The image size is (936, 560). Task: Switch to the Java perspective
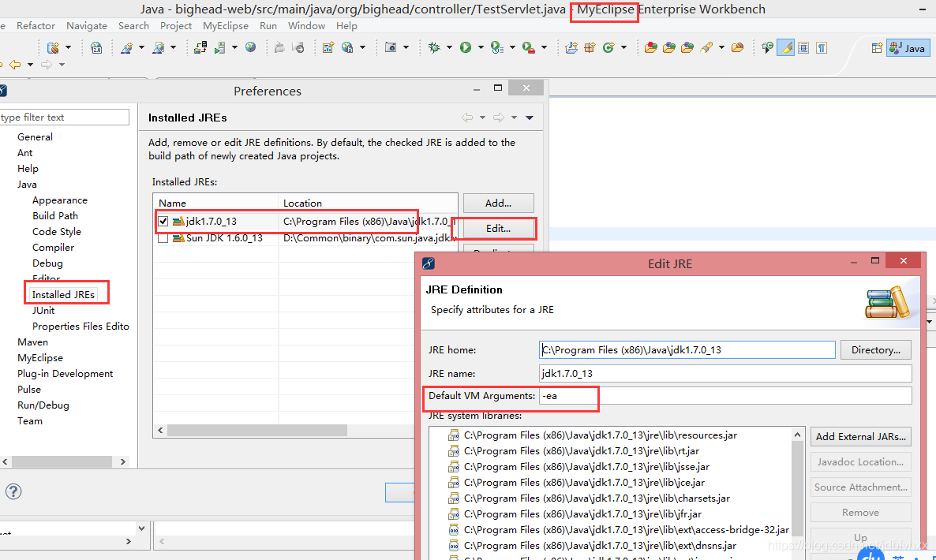tap(908, 47)
